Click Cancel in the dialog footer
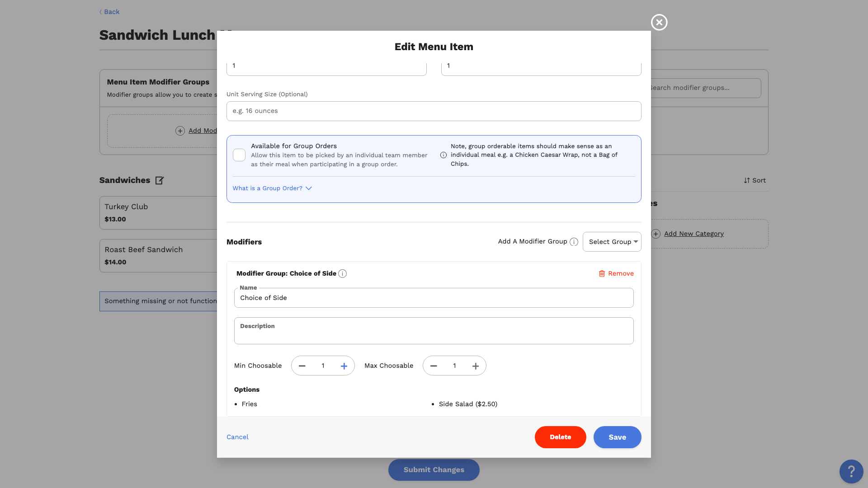868x488 pixels. pos(237,437)
